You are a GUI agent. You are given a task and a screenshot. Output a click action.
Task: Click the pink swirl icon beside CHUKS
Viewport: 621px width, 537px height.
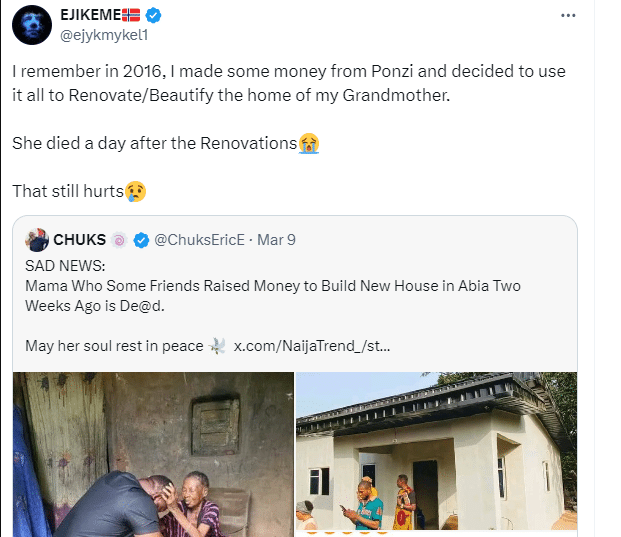tap(118, 240)
